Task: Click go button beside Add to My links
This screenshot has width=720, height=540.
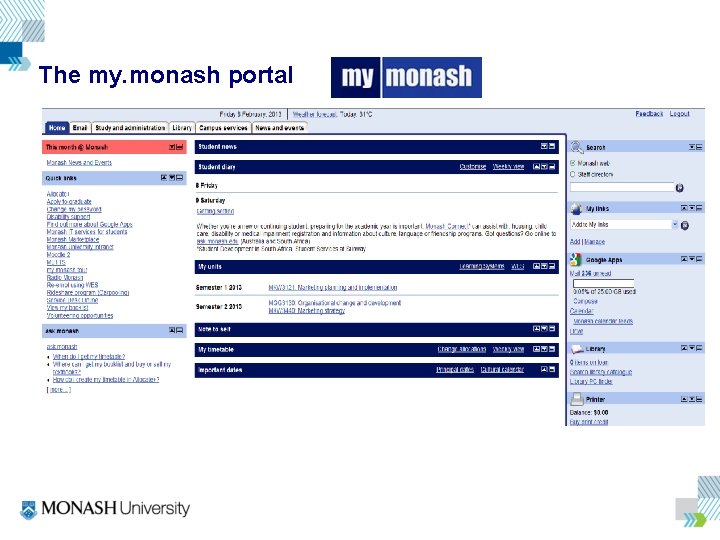Action: pyautogui.click(x=685, y=225)
